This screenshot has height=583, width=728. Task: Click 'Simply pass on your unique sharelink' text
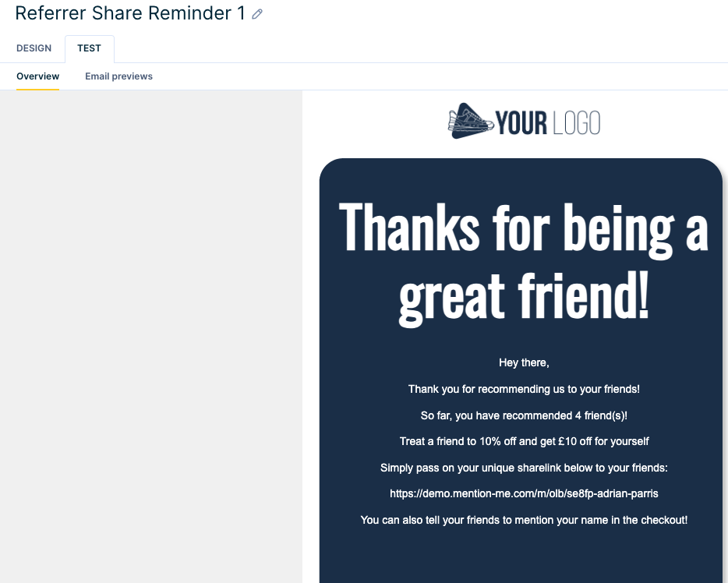point(524,468)
